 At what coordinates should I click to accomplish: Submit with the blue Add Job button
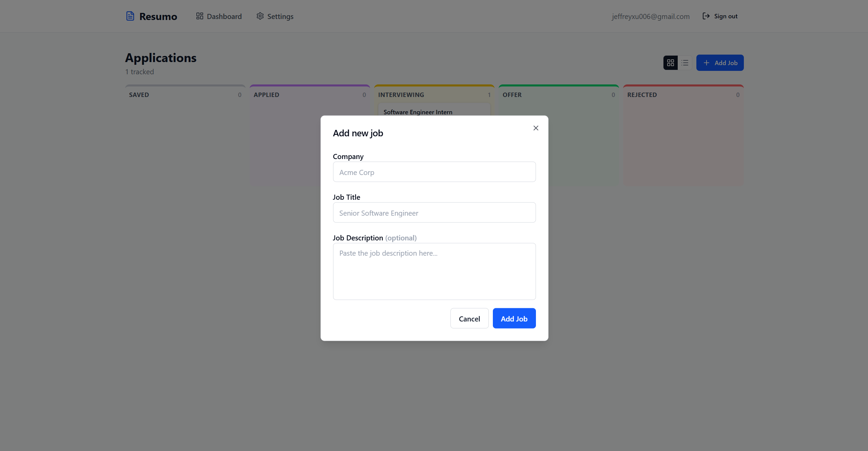(x=514, y=318)
